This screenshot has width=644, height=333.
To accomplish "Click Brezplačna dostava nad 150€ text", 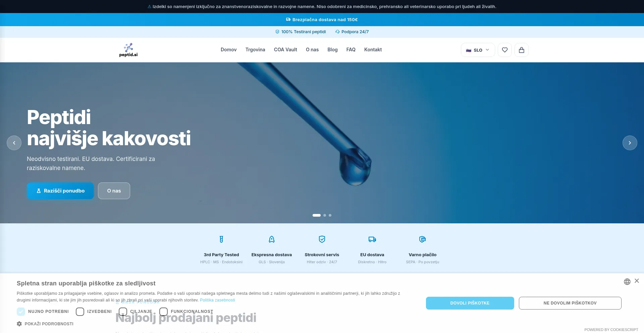I will click(325, 19).
